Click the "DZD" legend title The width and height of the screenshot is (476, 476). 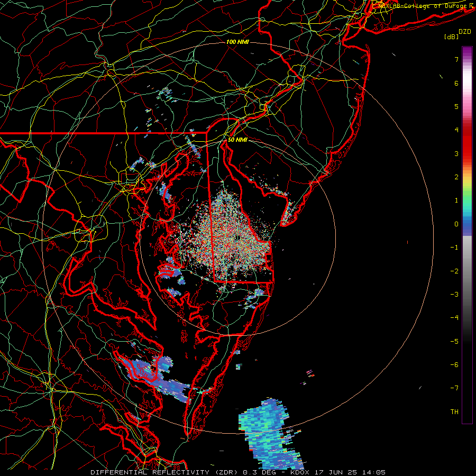[x=464, y=32]
